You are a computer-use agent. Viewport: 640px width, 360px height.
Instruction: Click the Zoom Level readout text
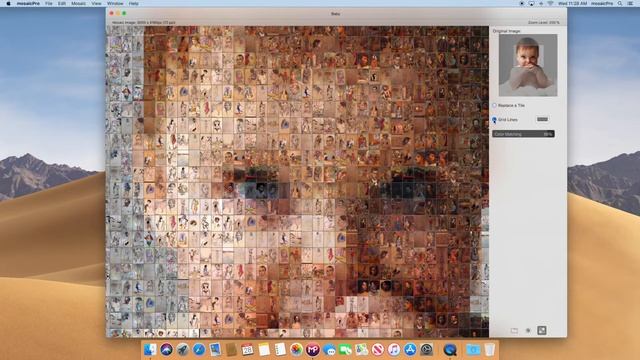544,22
